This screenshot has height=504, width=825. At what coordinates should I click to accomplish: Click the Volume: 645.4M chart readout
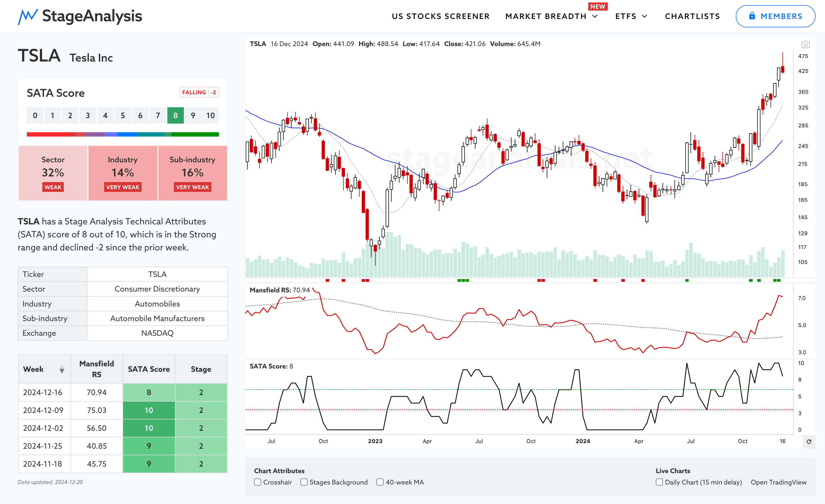[x=515, y=44]
